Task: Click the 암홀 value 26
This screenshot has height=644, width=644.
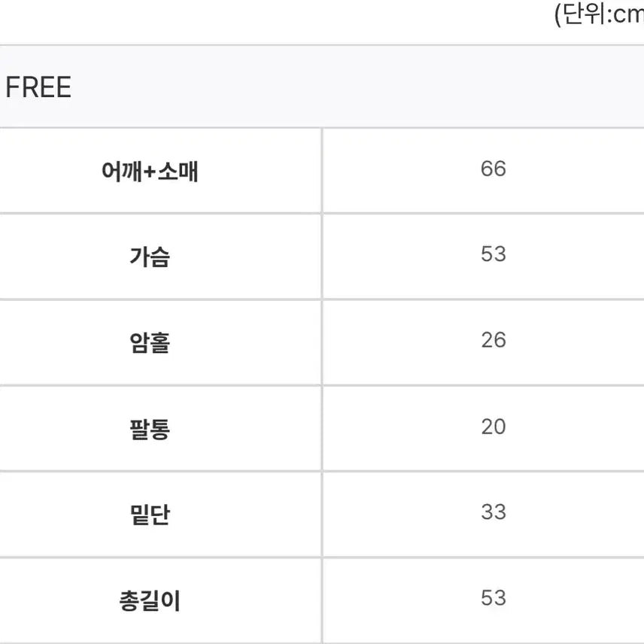Action: point(494,340)
